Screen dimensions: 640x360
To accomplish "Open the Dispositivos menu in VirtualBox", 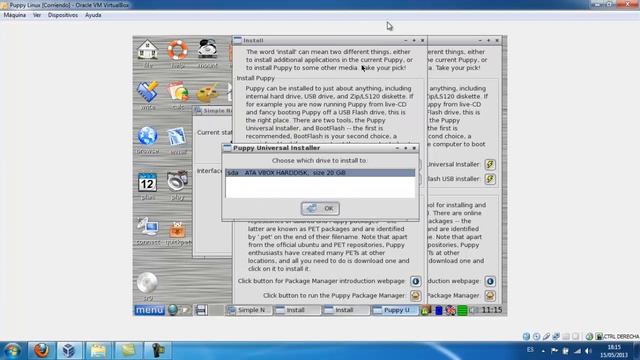I will (62, 15).
